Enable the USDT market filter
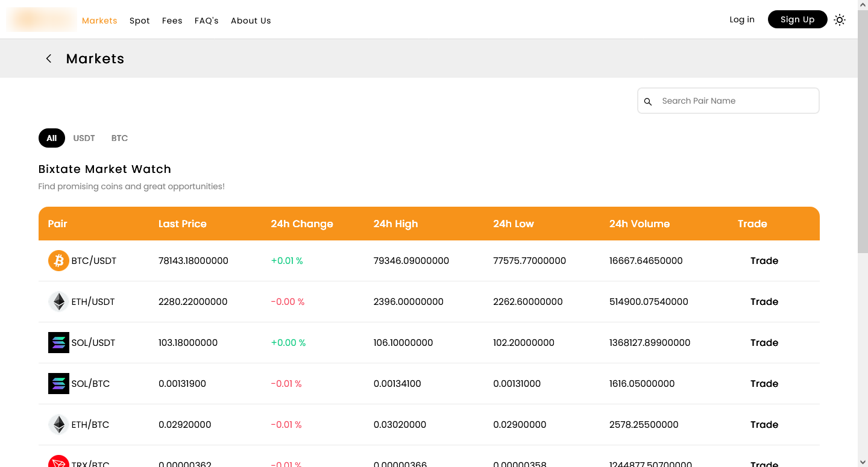This screenshot has height=467, width=868. (84, 138)
